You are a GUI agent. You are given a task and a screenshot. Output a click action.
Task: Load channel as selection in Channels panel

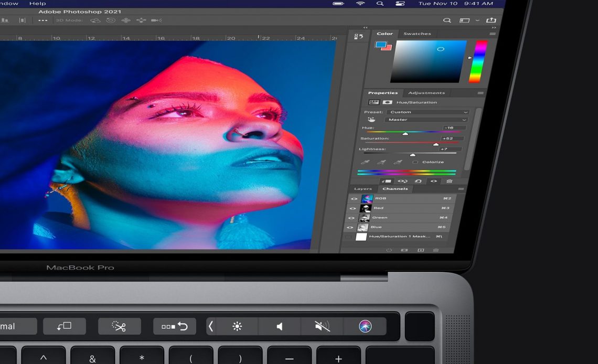(389, 250)
